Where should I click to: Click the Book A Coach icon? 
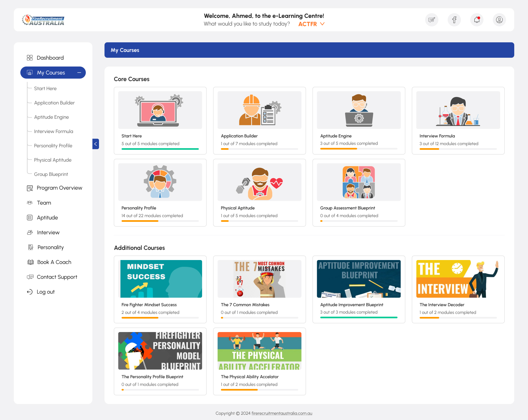[31, 262]
